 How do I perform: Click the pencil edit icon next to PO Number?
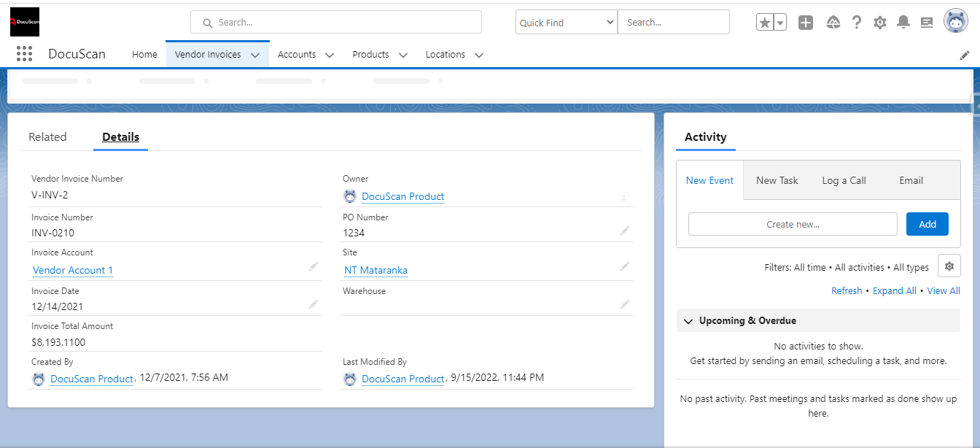(624, 231)
